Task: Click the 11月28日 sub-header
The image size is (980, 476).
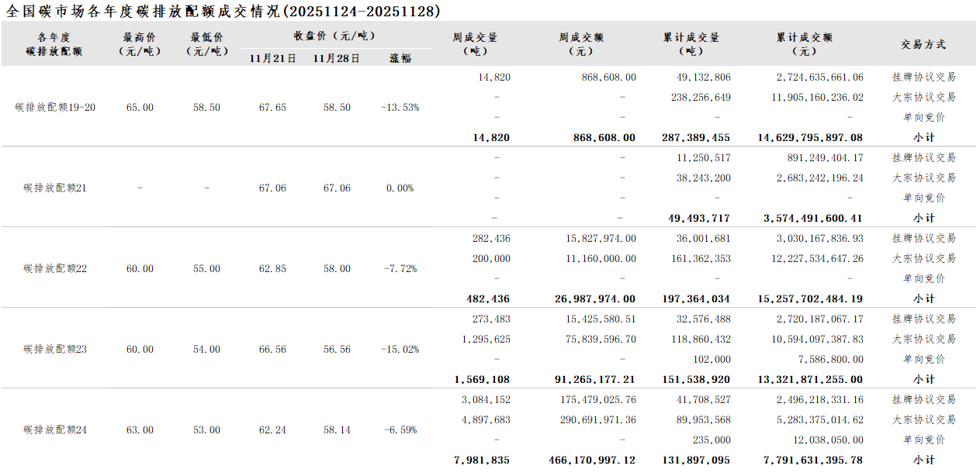Action: 337,58
